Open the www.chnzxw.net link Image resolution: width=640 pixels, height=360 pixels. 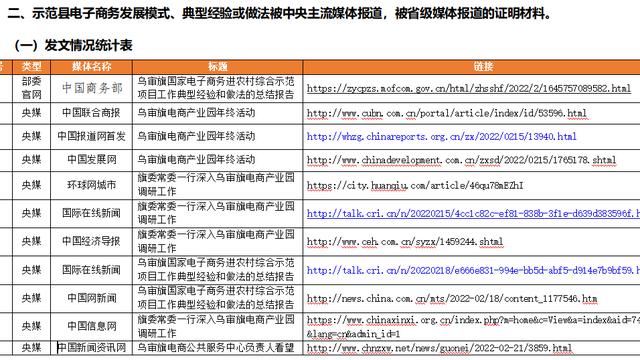click(x=439, y=348)
